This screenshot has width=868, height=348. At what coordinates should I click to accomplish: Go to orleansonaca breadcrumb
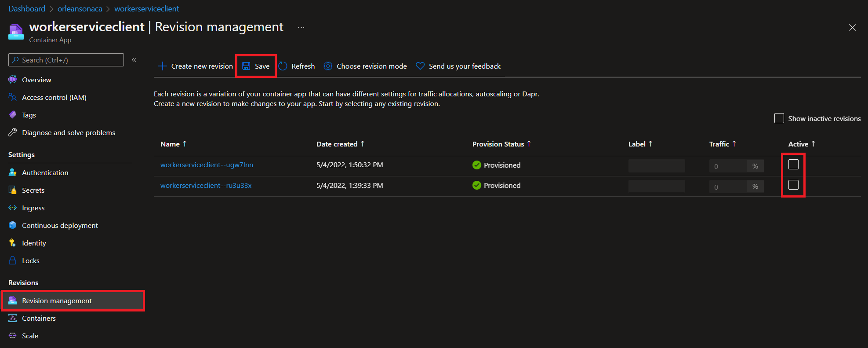[80, 9]
